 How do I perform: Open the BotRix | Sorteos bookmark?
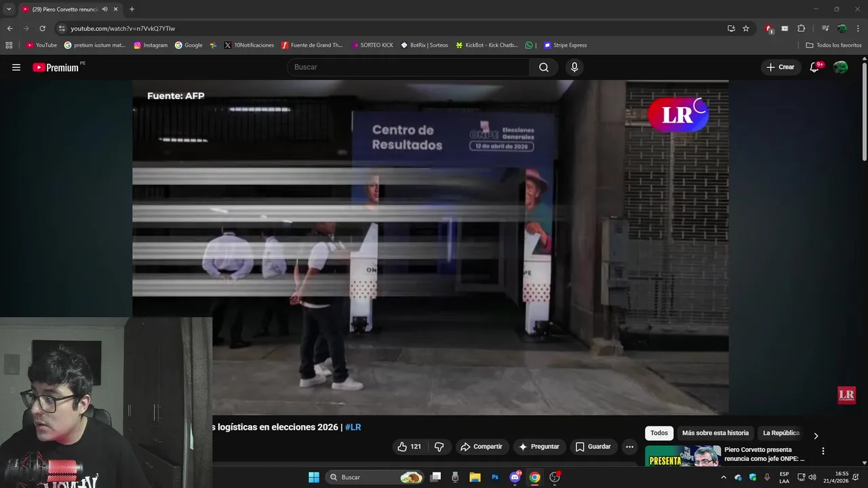pos(425,45)
